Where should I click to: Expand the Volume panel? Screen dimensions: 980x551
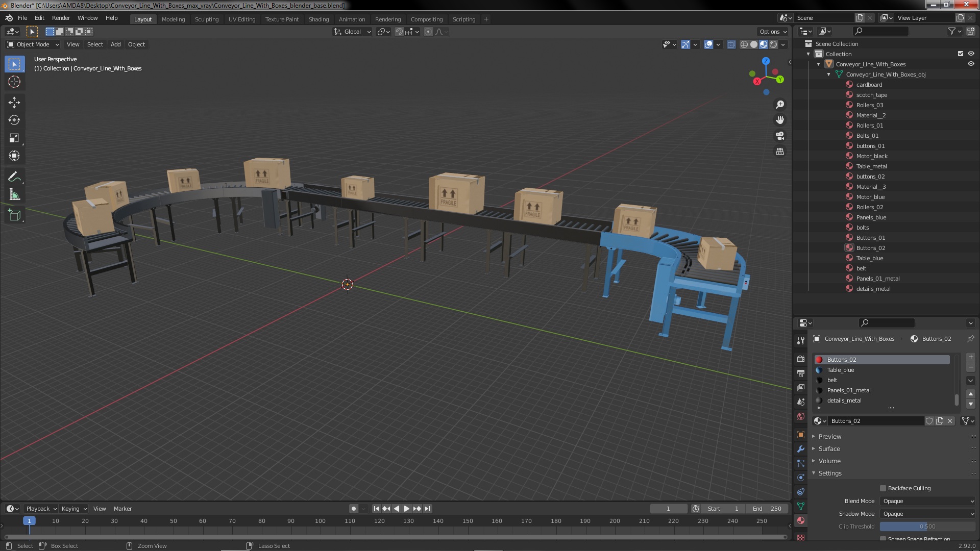pyautogui.click(x=829, y=461)
